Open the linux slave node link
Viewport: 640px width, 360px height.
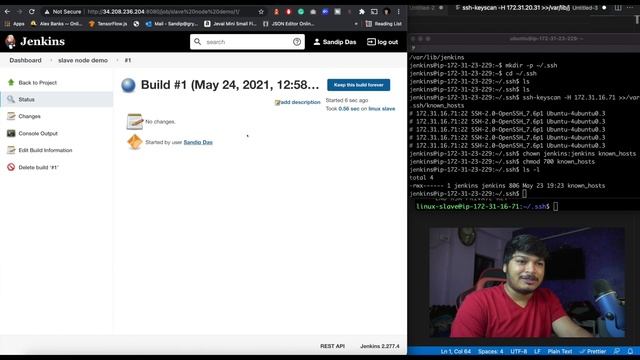coord(382,109)
